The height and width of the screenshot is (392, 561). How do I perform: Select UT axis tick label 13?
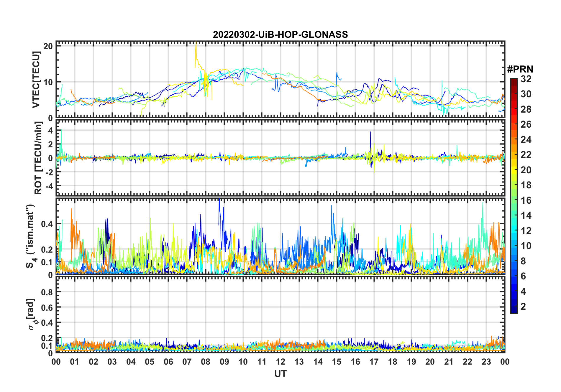tap(299, 362)
